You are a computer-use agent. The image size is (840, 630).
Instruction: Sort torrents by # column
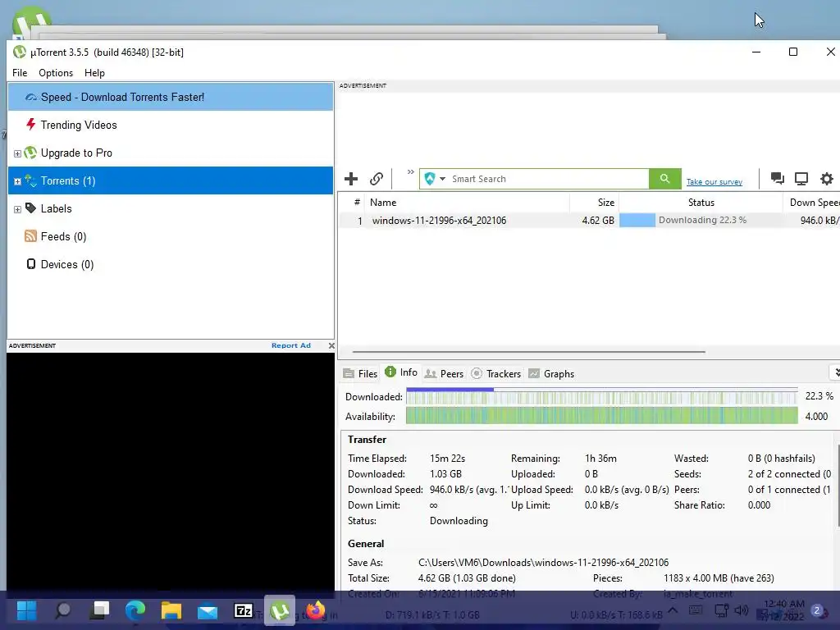click(353, 203)
